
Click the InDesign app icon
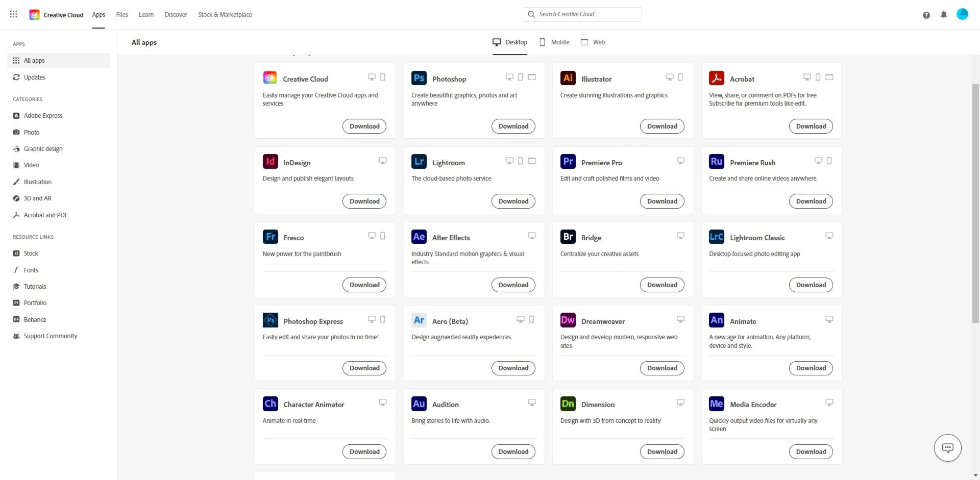click(271, 162)
